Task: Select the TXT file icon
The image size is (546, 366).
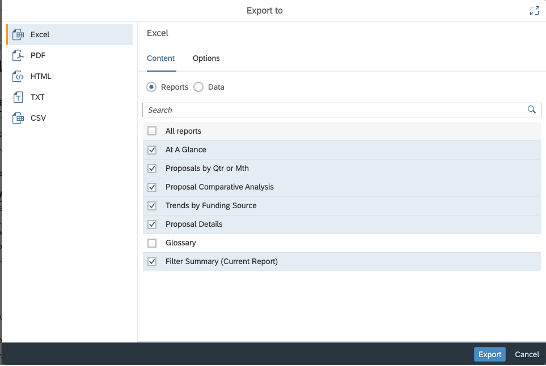Action: coord(18,97)
